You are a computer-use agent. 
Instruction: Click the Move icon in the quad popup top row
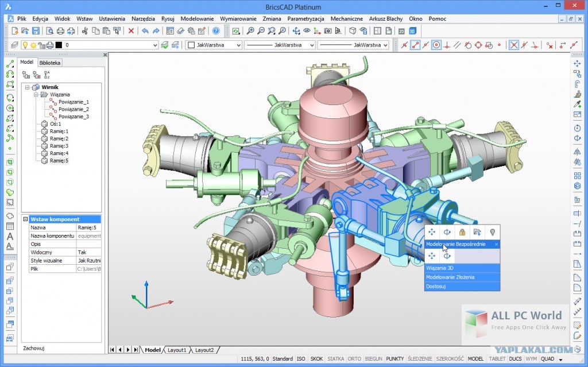pyautogui.click(x=432, y=232)
